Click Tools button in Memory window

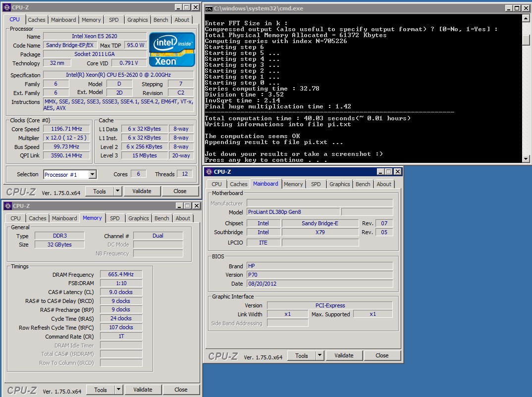click(x=101, y=390)
